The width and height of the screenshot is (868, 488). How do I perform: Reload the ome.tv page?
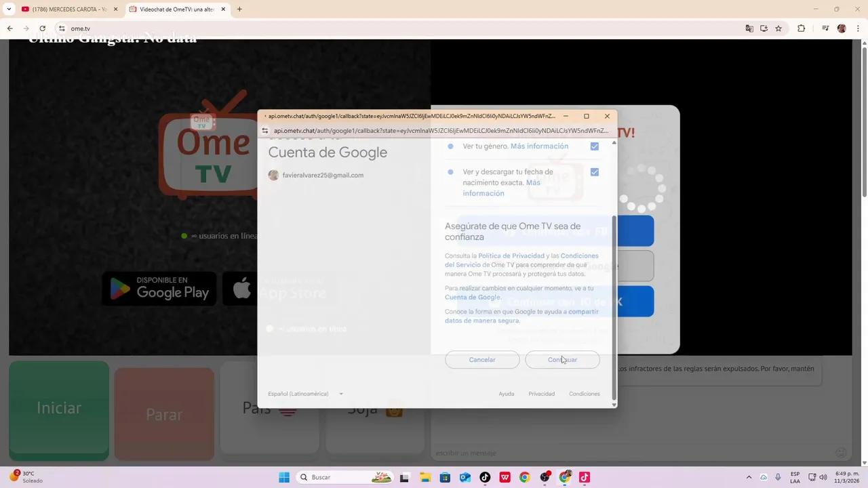pyautogui.click(x=42, y=28)
